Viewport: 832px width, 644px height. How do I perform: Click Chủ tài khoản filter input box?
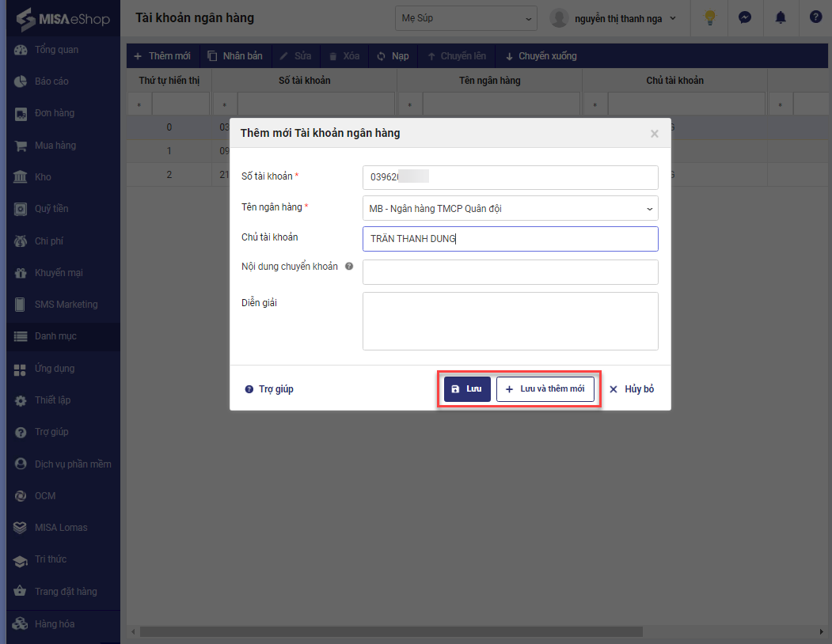[x=686, y=104]
